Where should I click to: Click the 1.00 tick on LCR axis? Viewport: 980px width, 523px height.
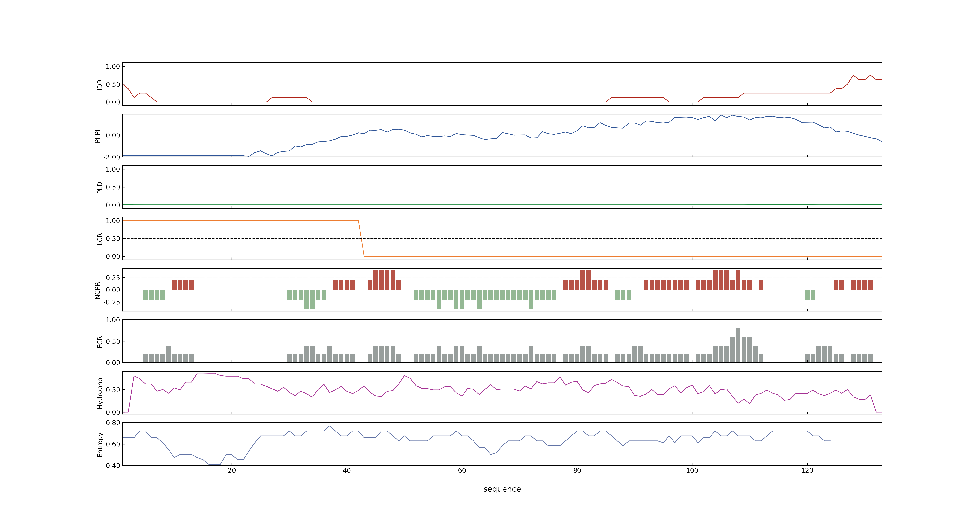click(x=113, y=221)
